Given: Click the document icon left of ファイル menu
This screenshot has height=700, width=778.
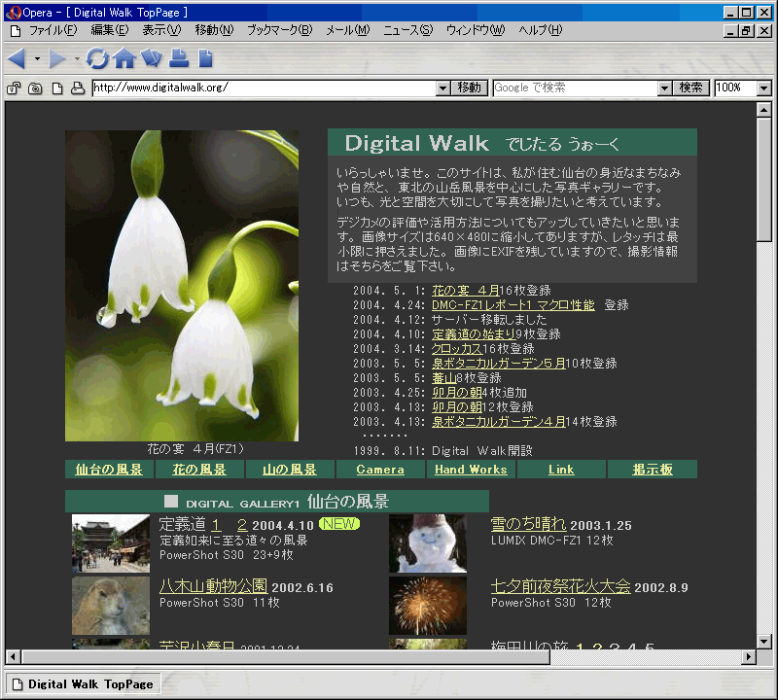Looking at the screenshot, I should (16, 31).
